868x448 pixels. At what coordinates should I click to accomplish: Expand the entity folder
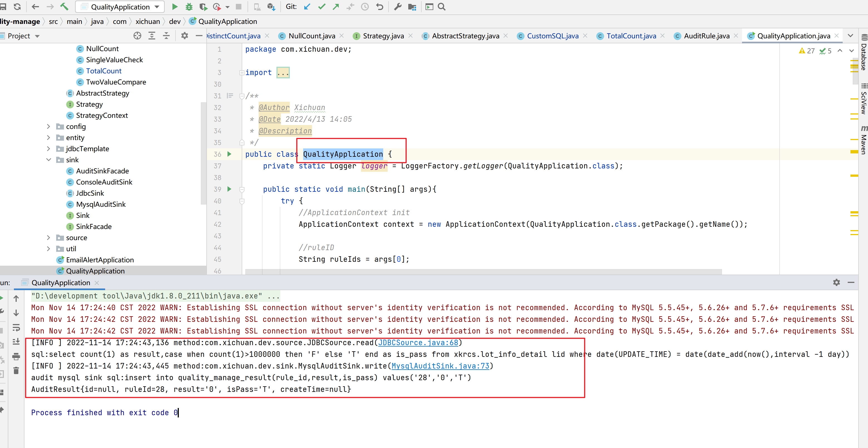click(x=48, y=138)
